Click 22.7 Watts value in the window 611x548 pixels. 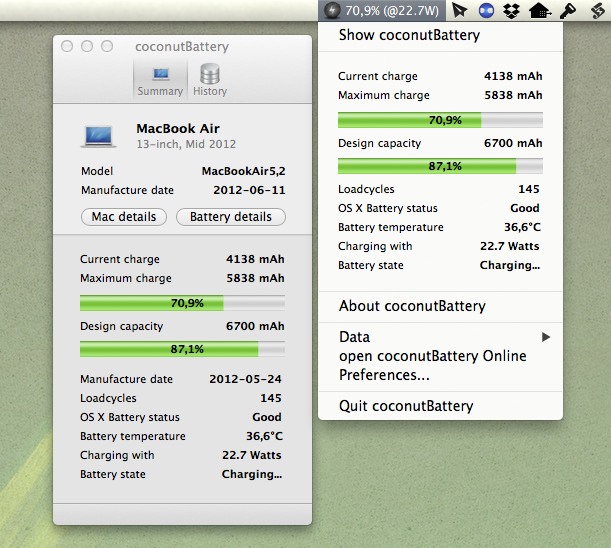coord(252,455)
